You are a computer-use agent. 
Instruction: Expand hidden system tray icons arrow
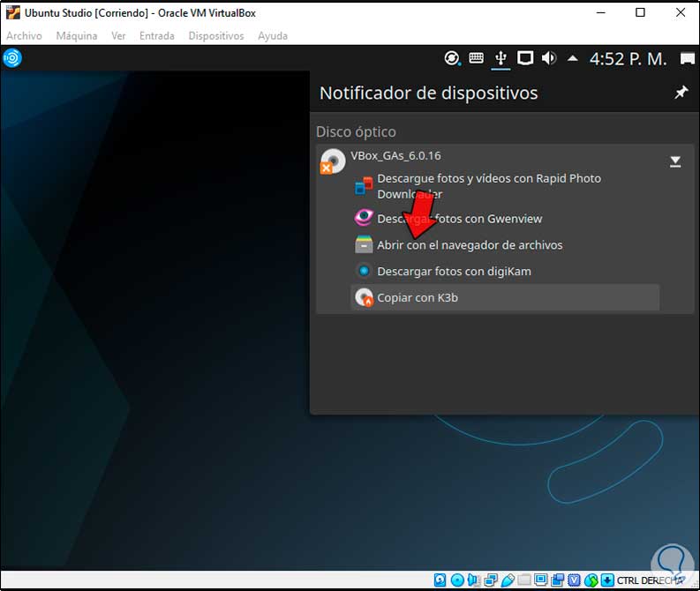573,58
